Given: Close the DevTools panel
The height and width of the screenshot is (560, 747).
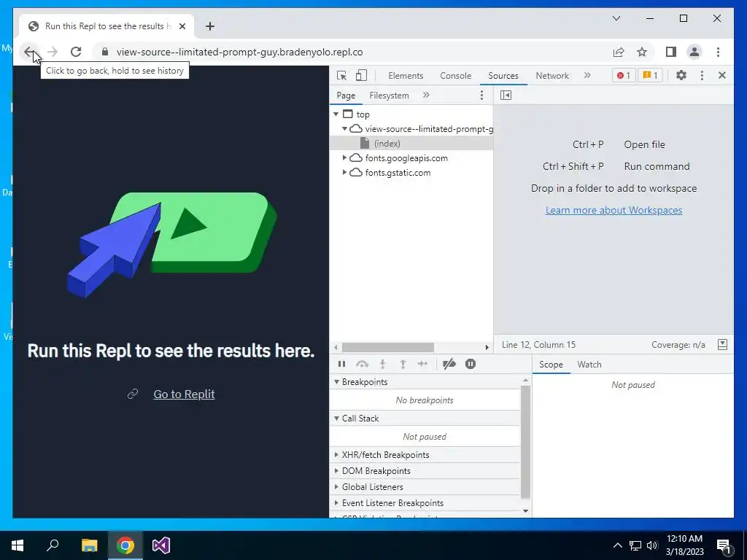Looking at the screenshot, I should point(722,75).
